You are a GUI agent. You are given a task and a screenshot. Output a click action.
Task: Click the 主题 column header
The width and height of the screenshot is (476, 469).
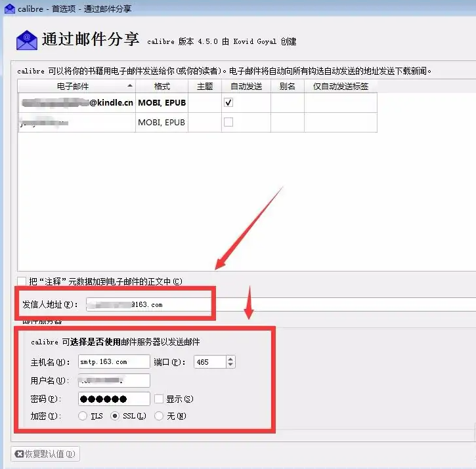tap(205, 87)
